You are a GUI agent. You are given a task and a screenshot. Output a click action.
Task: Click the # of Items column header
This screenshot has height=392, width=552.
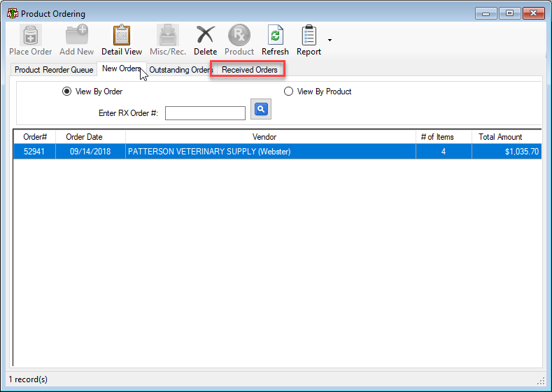[x=444, y=137]
